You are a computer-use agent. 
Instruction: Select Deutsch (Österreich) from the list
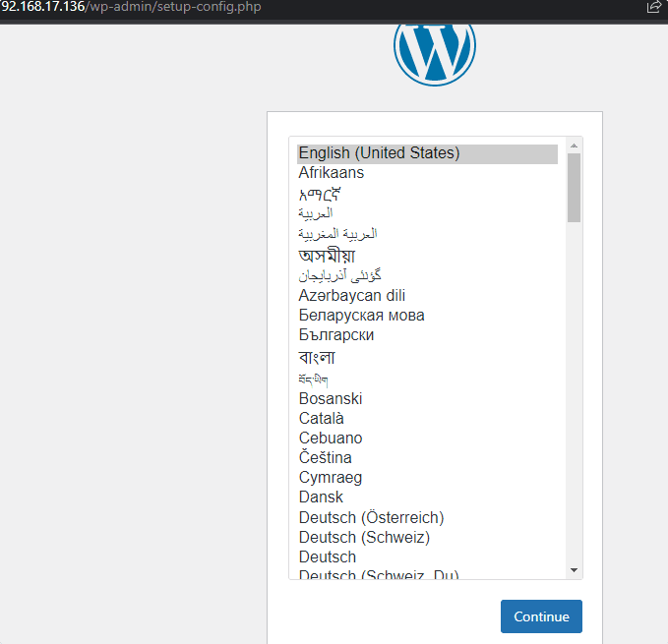click(x=427, y=517)
